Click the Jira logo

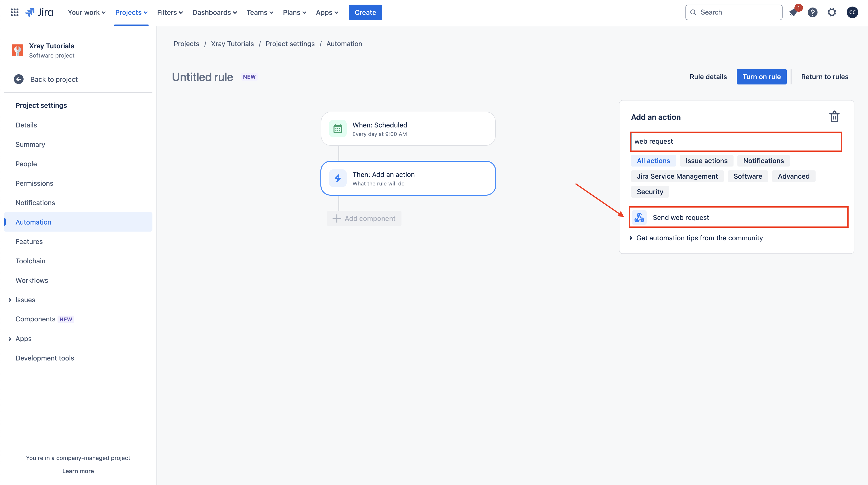(x=39, y=12)
